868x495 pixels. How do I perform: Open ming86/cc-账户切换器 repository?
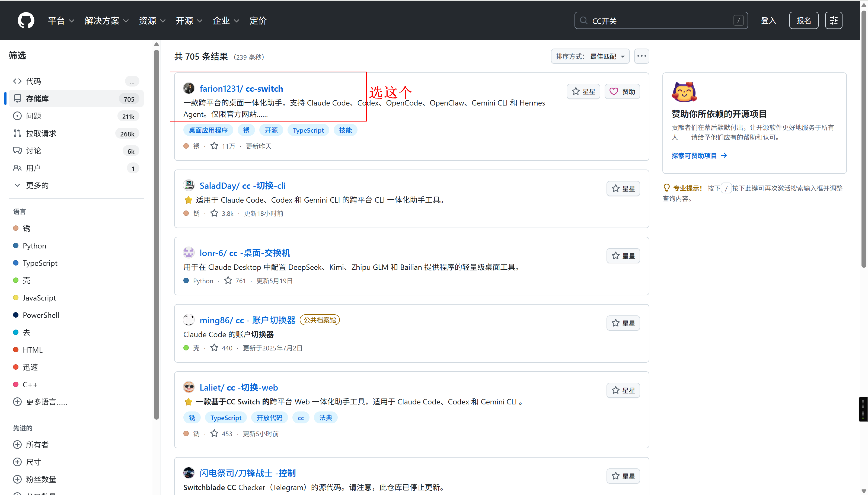(247, 321)
